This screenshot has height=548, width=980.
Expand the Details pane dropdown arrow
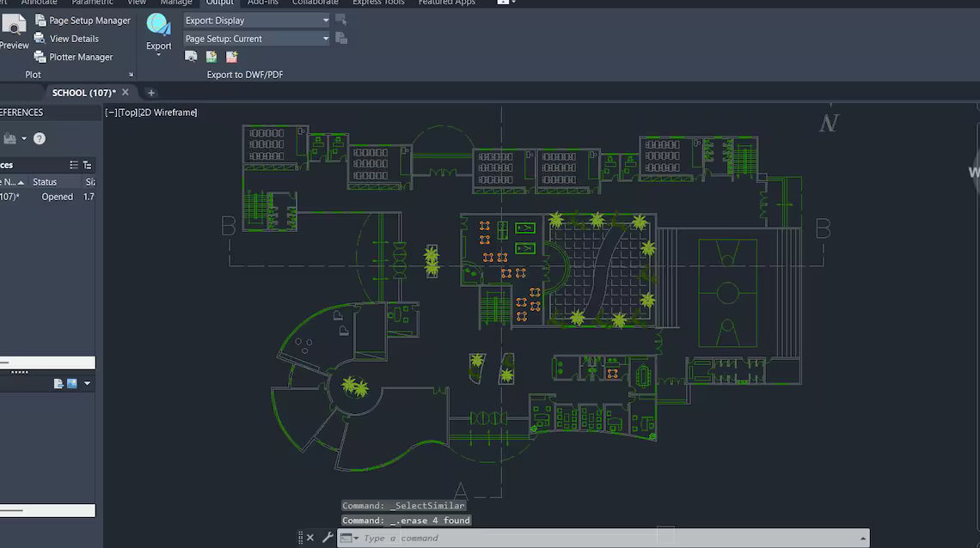87,383
